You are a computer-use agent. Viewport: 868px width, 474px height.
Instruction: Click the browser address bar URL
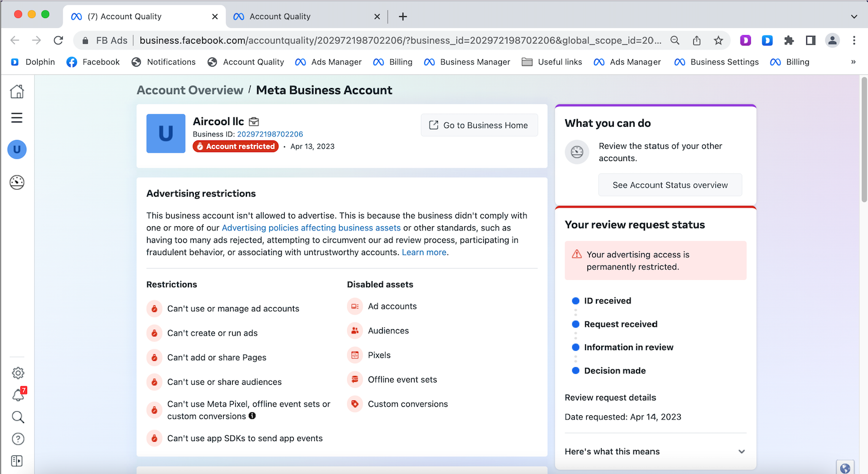[x=401, y=40]
